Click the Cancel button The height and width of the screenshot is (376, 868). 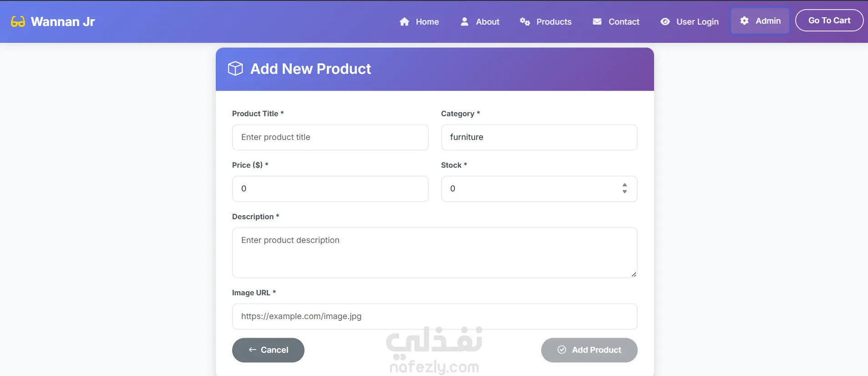click(x=268, y=350)
